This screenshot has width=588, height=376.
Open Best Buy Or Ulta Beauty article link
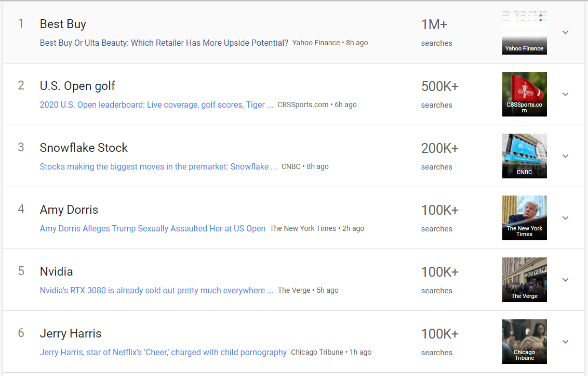click(x=164, y=43)
